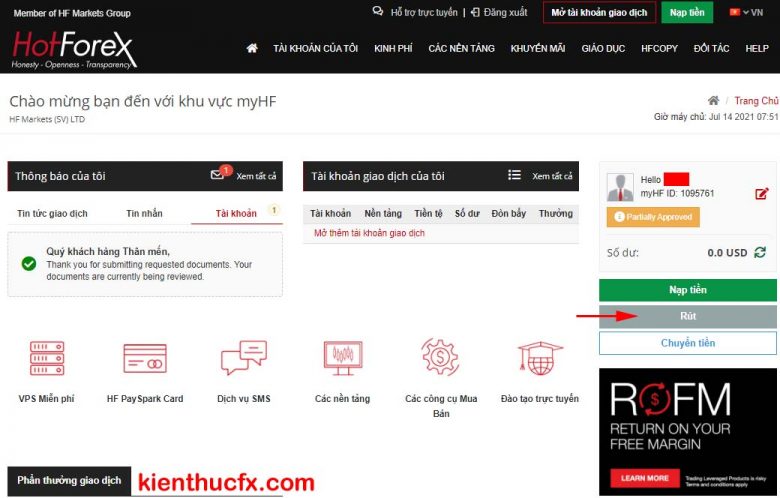Open the ĐỐI TÁC menu
Screen dimensions: 780x498
pyautogui.click(x=711, y=48)
